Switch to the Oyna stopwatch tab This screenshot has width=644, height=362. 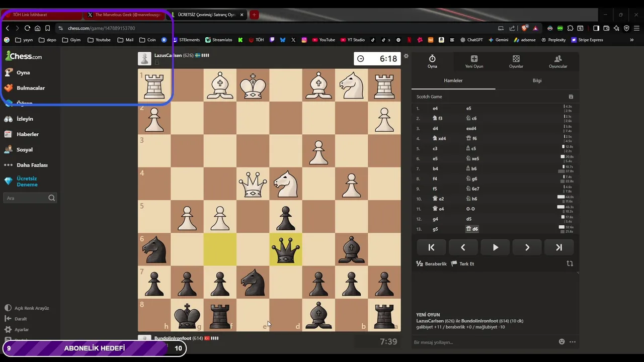pyautogui.click(x=432, y=62)
